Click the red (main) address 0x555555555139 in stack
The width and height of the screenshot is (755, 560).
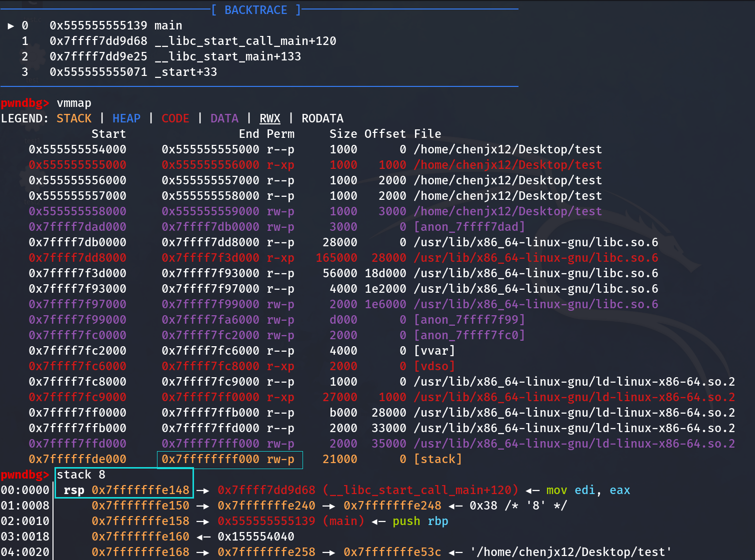pos(266,521)
